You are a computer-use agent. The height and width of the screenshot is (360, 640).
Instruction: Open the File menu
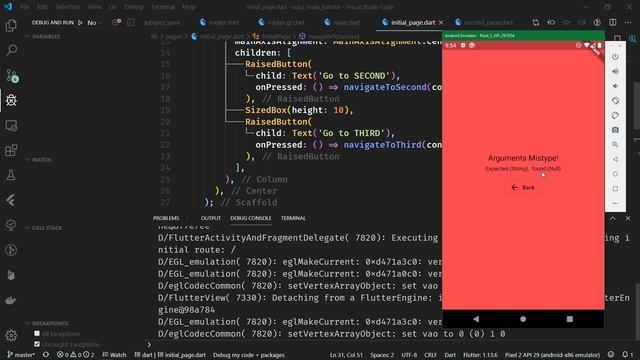tap(25, 7)
